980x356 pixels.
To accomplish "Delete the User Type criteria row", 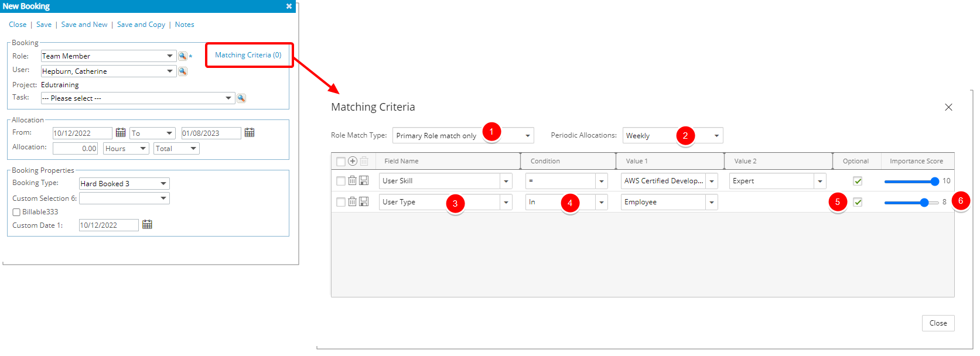I will tap(353, 202).
